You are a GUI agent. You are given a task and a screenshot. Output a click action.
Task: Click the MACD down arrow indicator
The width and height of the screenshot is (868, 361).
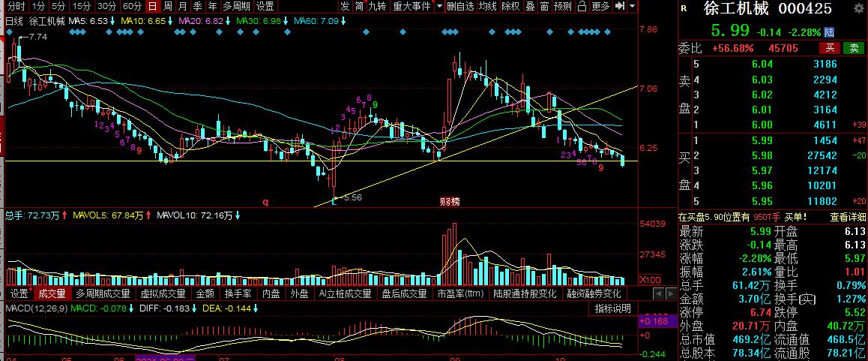point(131,308)
